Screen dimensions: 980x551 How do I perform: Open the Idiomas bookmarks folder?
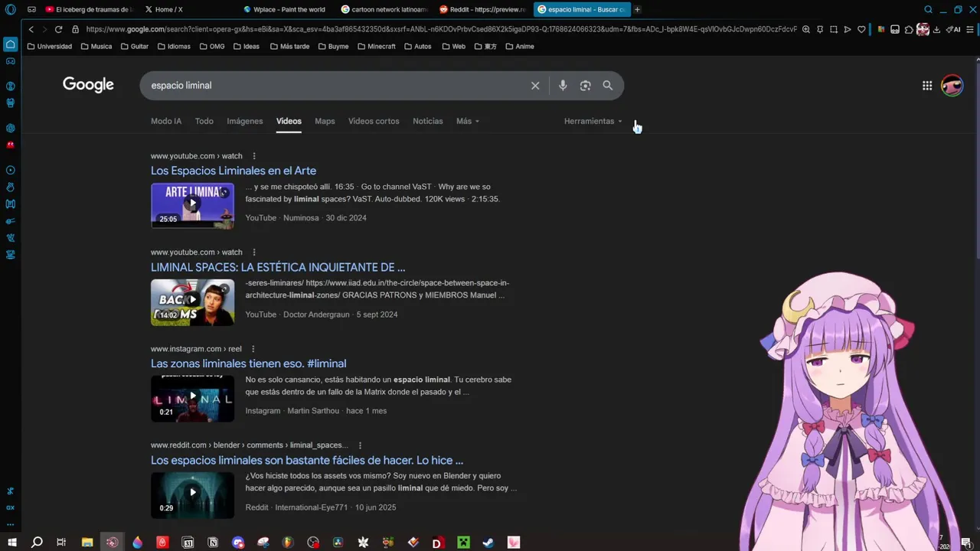click(174, 46)
